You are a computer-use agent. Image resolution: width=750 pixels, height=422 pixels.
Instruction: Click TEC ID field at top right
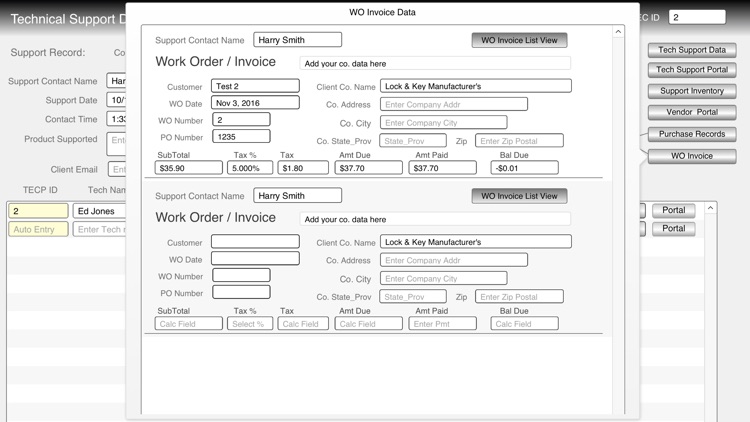tap(697, 17)
